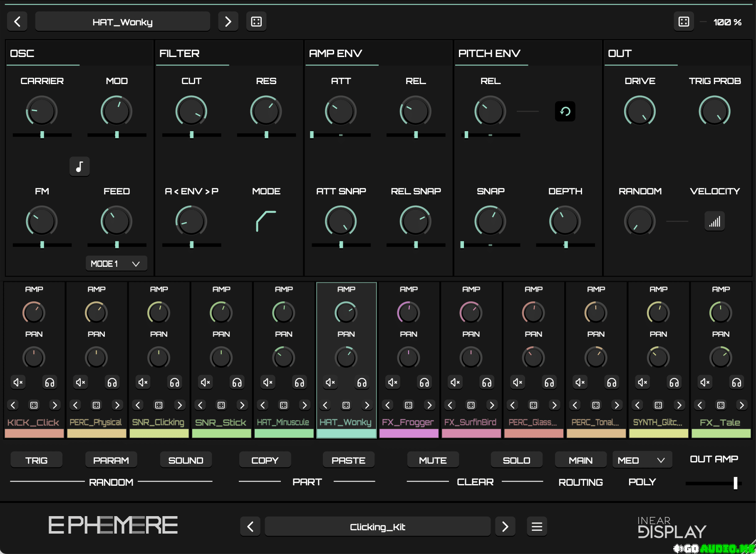Next sound arrow for HAT_Wonky part
This screenshot has height=554, width=756.
[x=367, y=405]
